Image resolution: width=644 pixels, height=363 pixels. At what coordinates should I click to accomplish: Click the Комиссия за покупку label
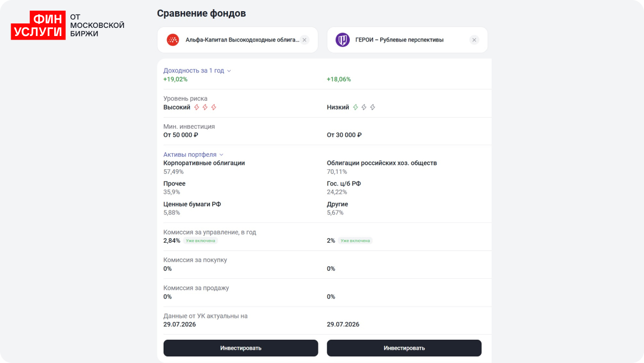point(195,260)
